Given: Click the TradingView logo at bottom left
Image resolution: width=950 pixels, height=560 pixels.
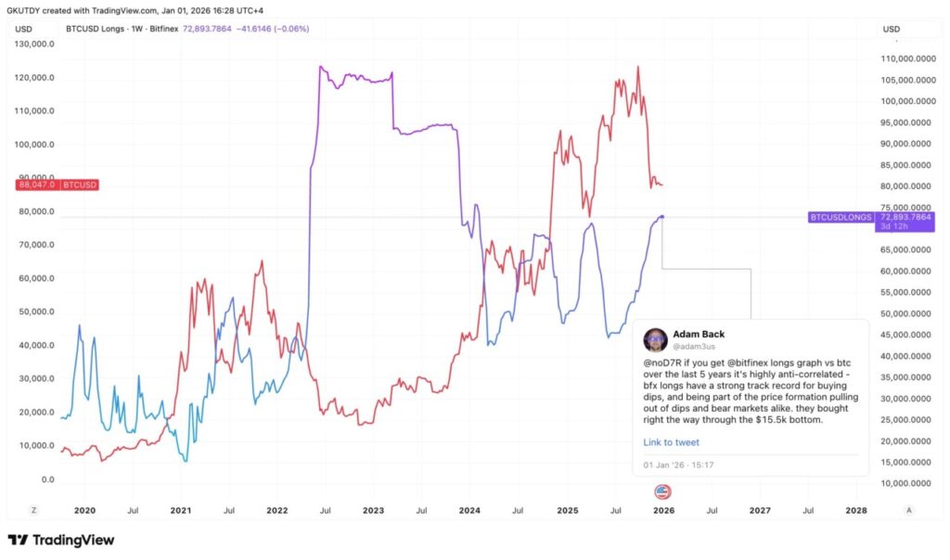Looking at the screenshot, I should pyautogui.click(x=60, y=540).
